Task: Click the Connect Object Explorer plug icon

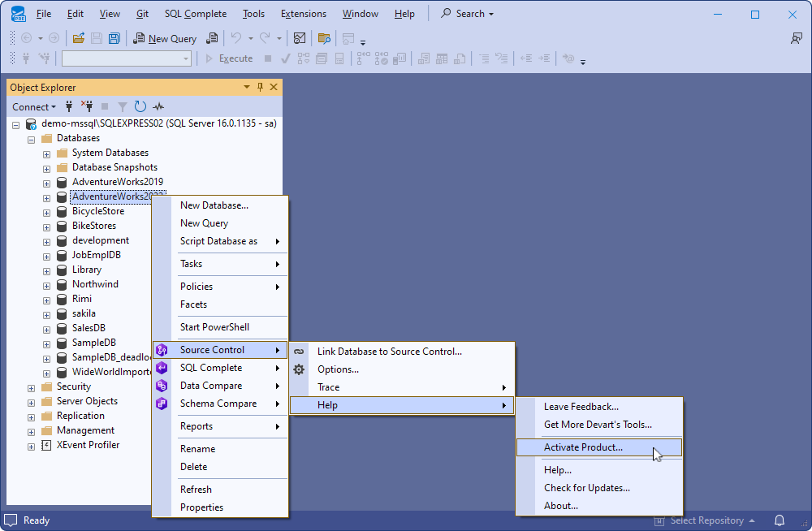Action: (x=69, y=106)
